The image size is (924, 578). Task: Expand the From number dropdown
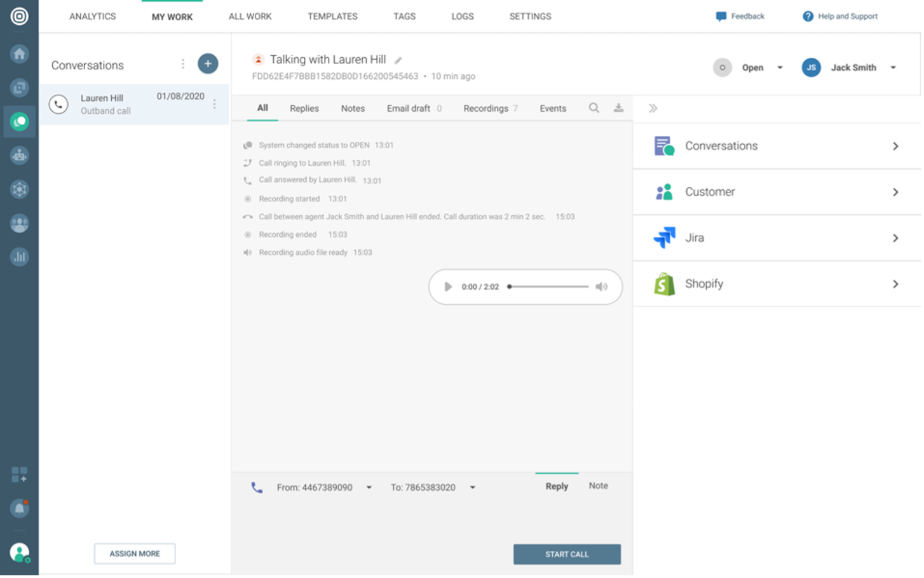click(369, 488)
